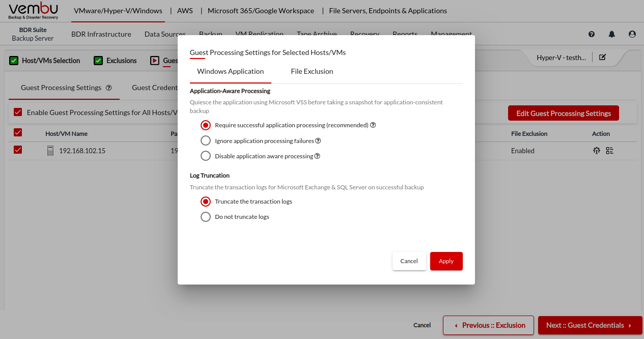Open the user account profile icon
Image resolution: width=644 pixels, height=339 pixels.
click(632, 34)
